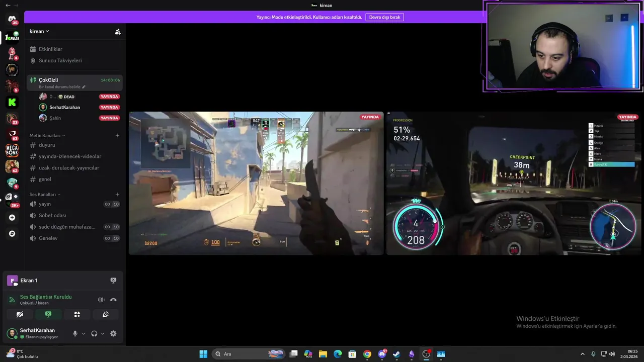The width and height of the screenshot is (644, 362).
Task: Open yayında-izlenecek-videolar channel
Action: tap(74, 156)
